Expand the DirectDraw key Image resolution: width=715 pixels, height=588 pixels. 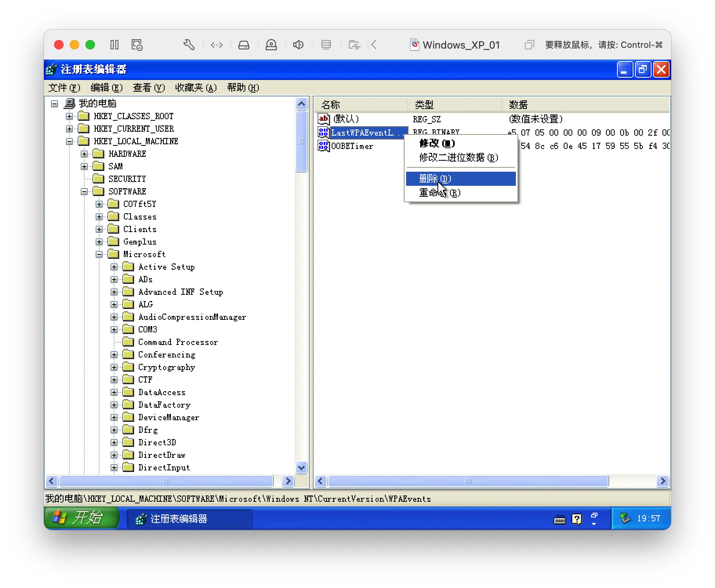pos(114,455)
